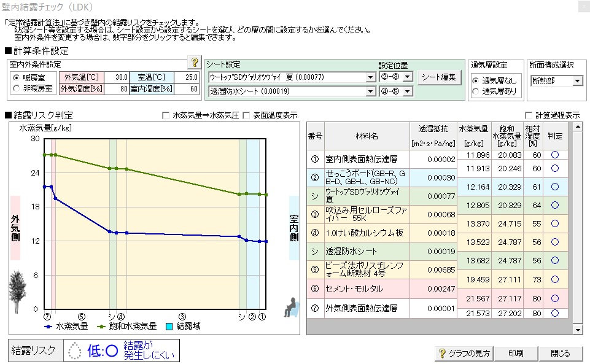Screen dimensions: 590x364
Task: Open the 透湿防水シート sheet dropdown
Action: [x=371, y=91]
